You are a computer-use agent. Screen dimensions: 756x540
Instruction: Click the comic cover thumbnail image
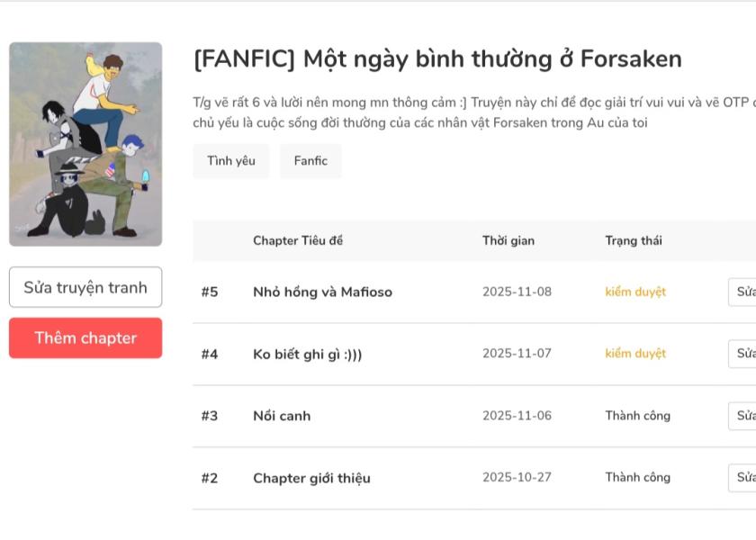click(x=85, y=144)
